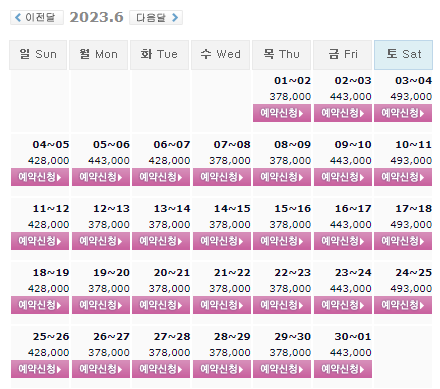The image size is (440, 389).
Task: Click 예약신청 for 16~17
Action: click(343, 241)
